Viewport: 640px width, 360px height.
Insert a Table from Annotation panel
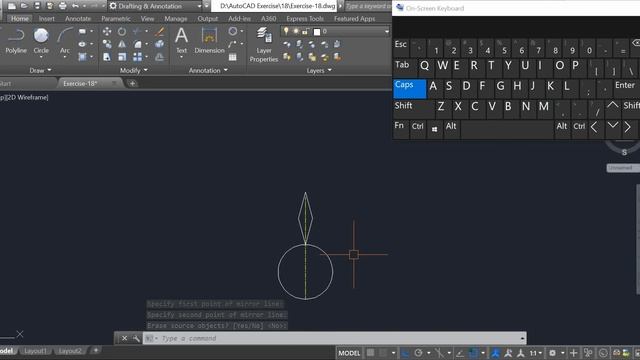[233, 57]
